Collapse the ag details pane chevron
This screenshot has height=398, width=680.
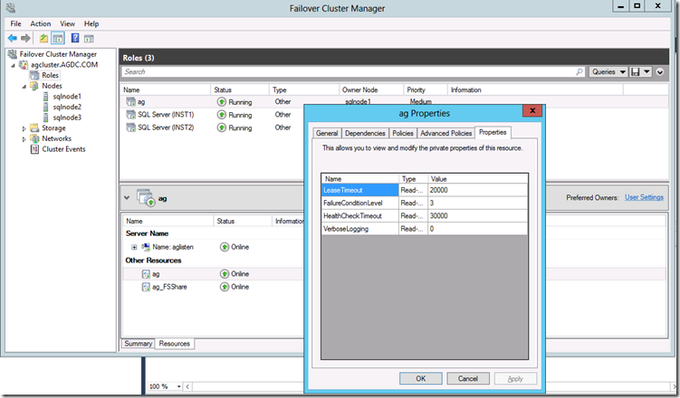tap(127, 198)
